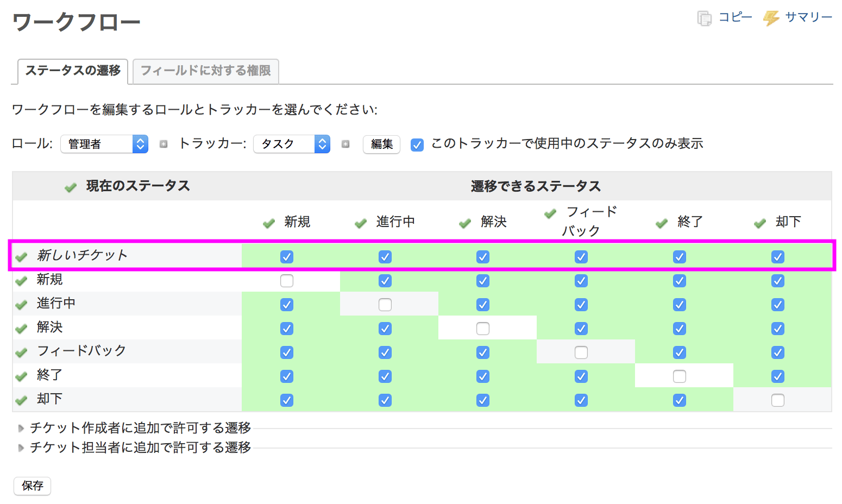842x504 pixels.
Task: Open the コピー link
Action: click(736, 17)
